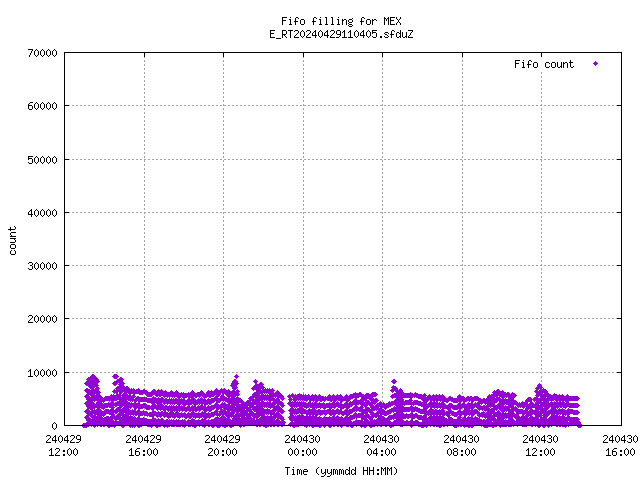This screenshot has width=640, height=480.
Task: Click the y-axis label 'count'
Action: (13, 241)
